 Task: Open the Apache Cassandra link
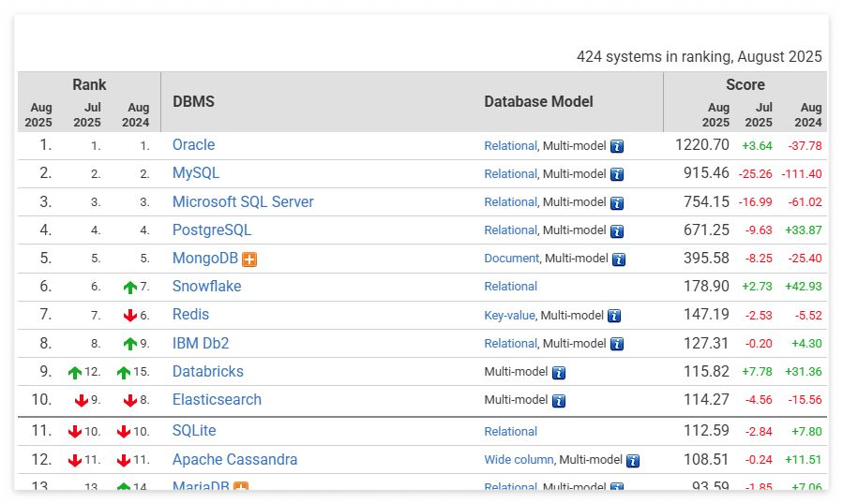coord(235,460)
